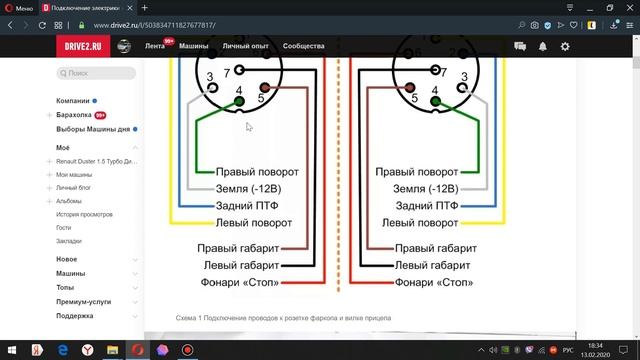This screenshot has width=640, height=360.
Task: Expand the Новое section
Action: pyautogui.click(x=135, y=260)
